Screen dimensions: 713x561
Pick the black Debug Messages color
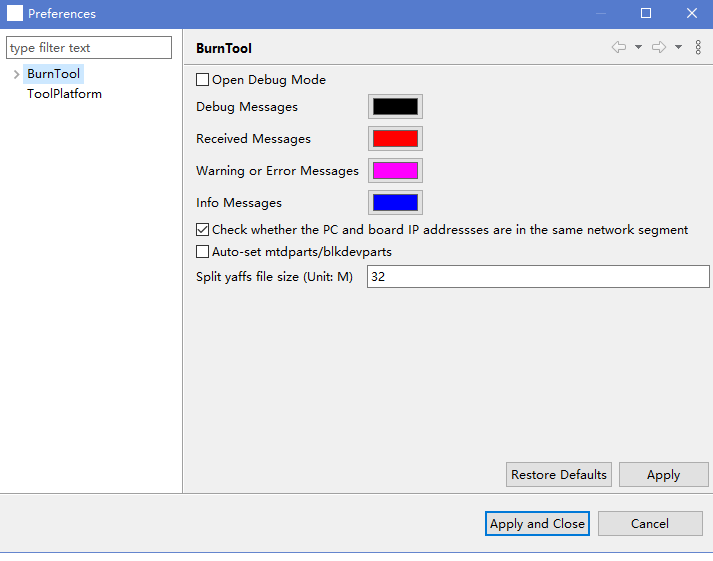[395, 107]
